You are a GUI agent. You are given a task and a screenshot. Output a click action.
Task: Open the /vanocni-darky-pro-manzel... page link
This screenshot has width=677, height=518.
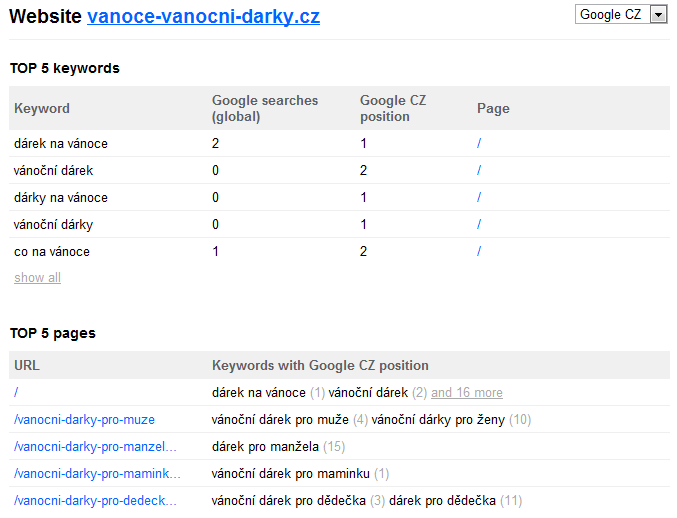tap(95, 446)
